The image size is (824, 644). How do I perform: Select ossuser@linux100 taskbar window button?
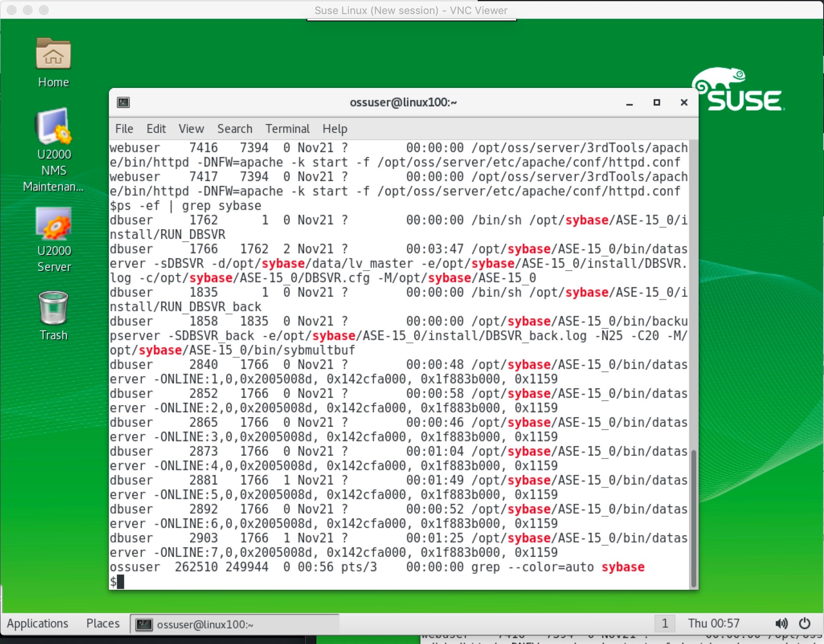[235, 624]
